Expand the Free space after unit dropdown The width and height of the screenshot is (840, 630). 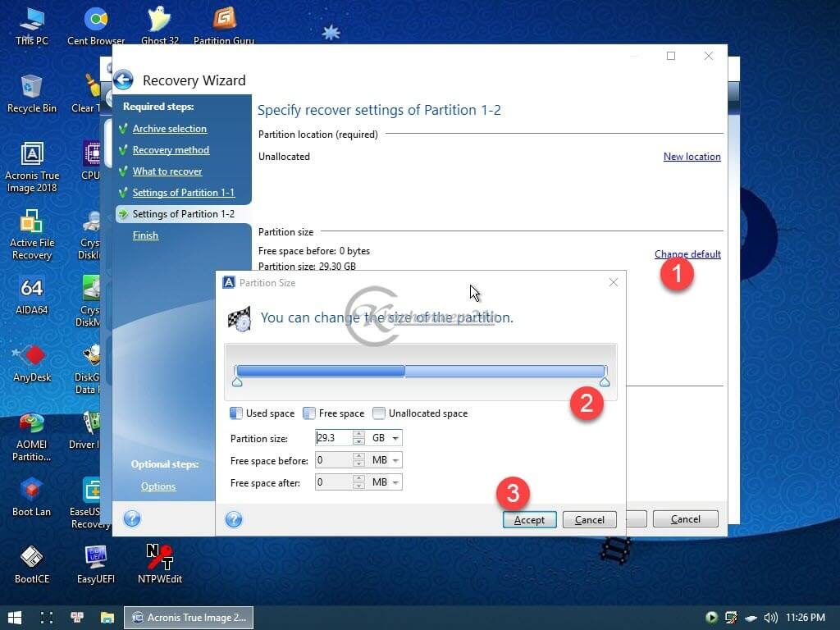point(396,482)
